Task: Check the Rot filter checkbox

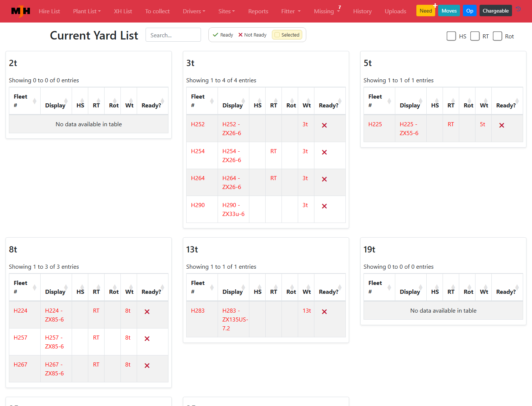Action: 498,36
